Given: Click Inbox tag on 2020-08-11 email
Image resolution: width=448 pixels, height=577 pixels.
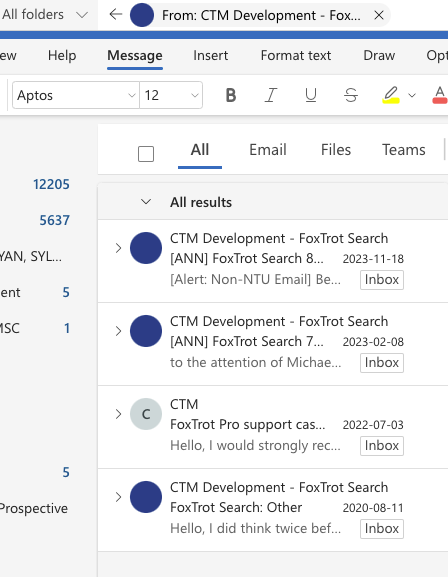Looking at the screenshot, I should [382, 529].
